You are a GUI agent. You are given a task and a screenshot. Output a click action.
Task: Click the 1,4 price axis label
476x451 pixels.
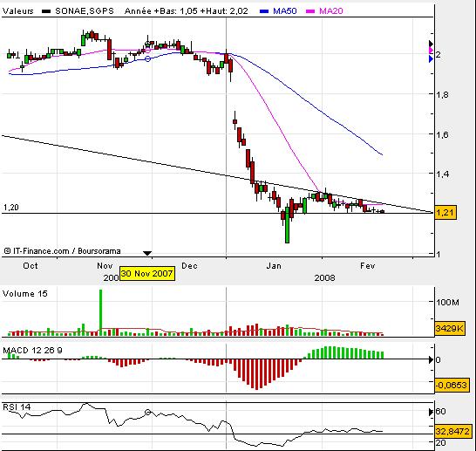pos(442,174)
